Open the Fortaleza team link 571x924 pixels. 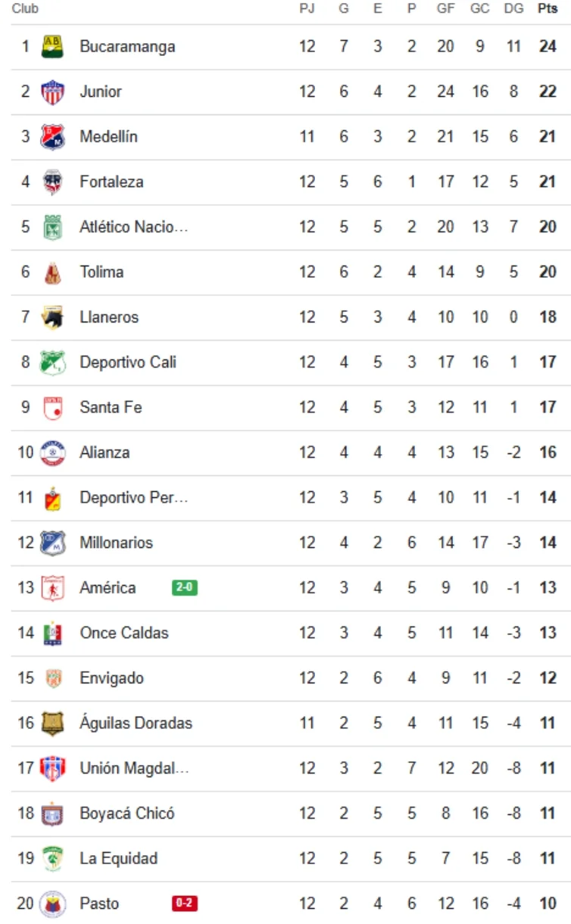(111, 182)
